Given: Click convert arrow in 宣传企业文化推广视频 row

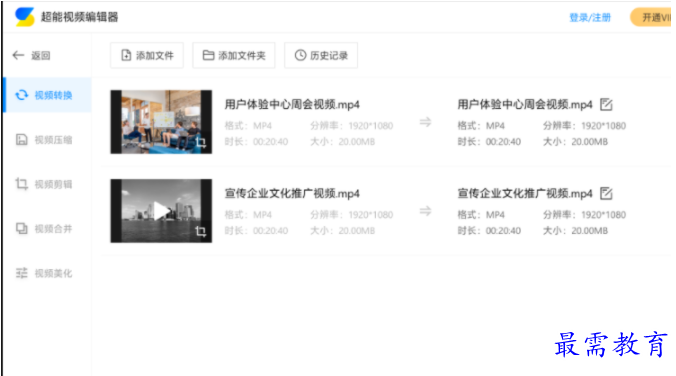Looking at the screenshot, I should (426, 211).
